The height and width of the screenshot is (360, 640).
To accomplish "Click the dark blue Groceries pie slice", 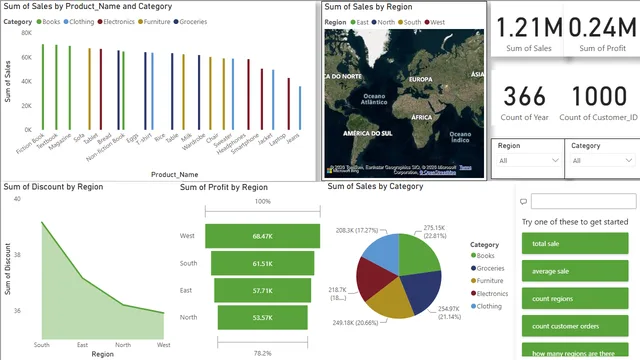I will (x=422, y=290).
